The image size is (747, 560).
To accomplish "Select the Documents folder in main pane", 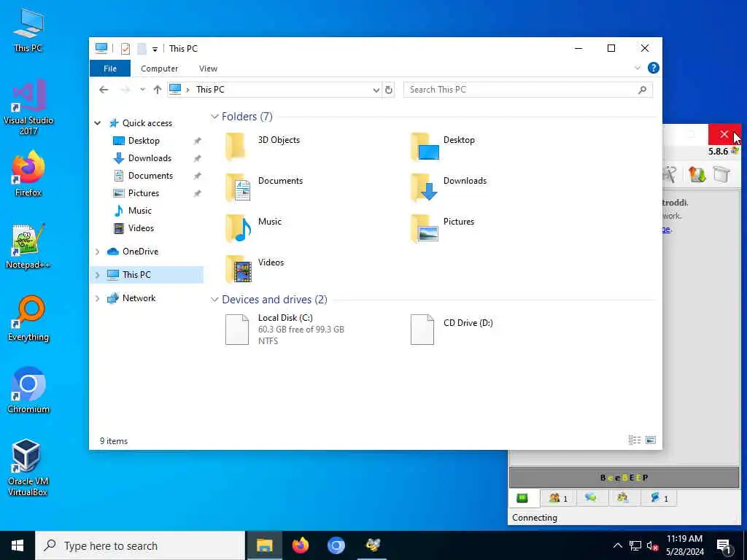I will tap(264, 187).
